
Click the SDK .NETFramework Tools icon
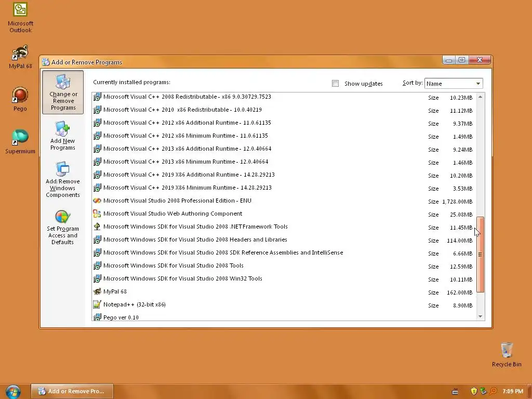point(97,227)
